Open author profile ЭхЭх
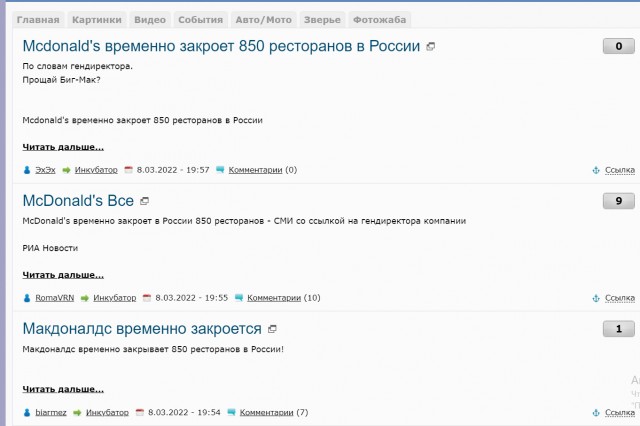Screen dimensions: 640x426 [45, 170]
